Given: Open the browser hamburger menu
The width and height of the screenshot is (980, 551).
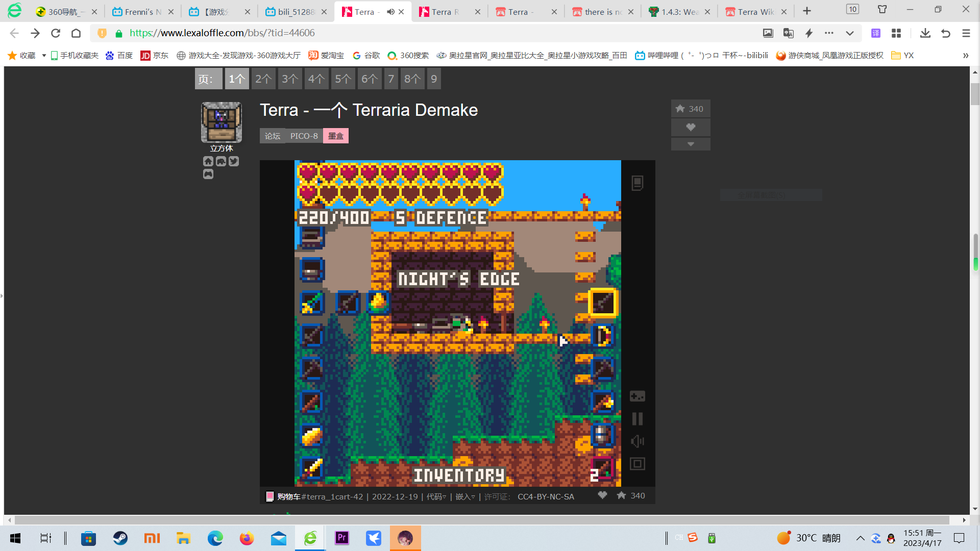Looking at the screenshot, I should click(966, 33).
